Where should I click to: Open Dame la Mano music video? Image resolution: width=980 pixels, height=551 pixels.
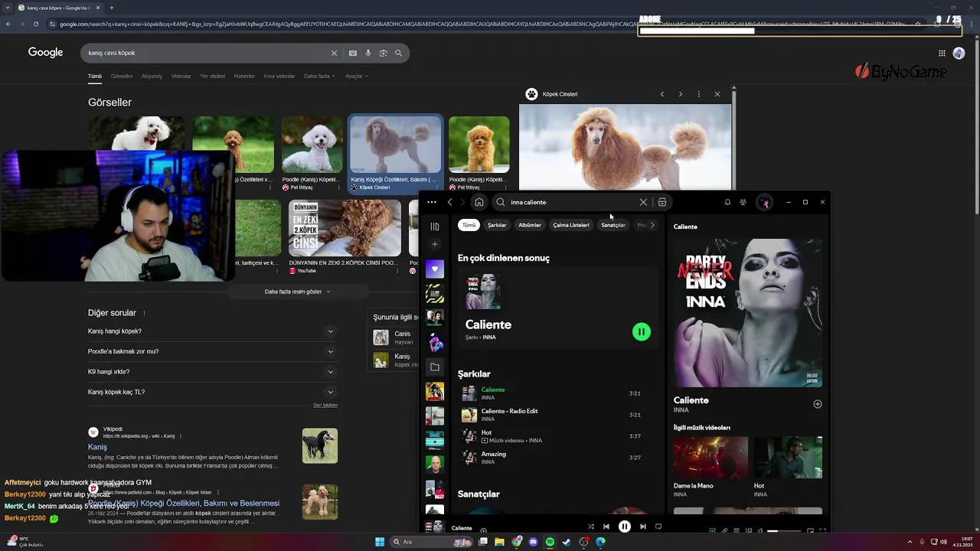click(x=710, y=467)
